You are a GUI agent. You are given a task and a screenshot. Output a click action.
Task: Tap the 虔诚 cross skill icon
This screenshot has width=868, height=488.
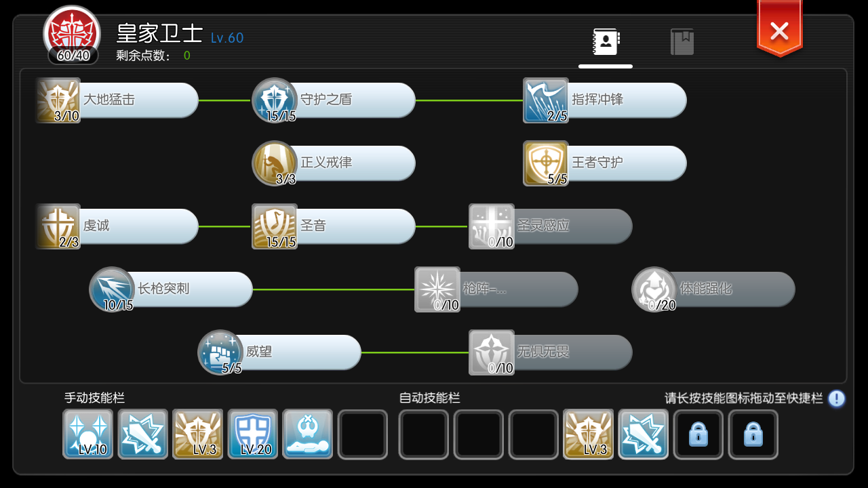(x=58, y=226)
